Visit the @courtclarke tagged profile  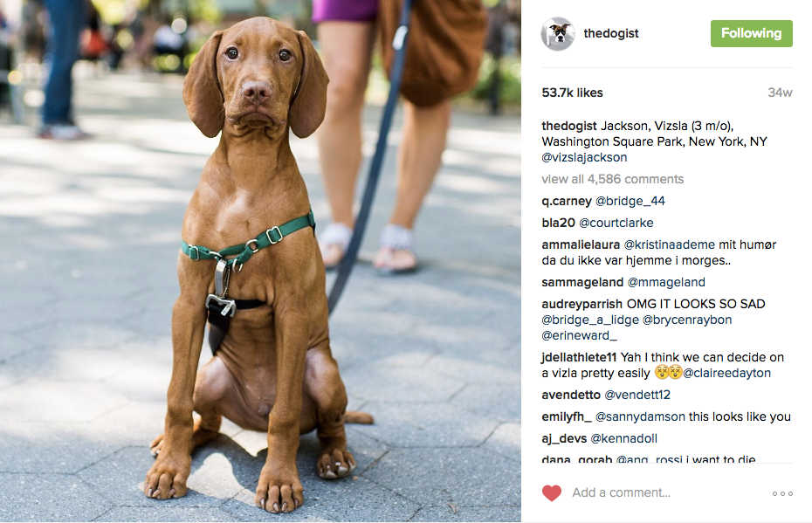click(x=616, y=223)
